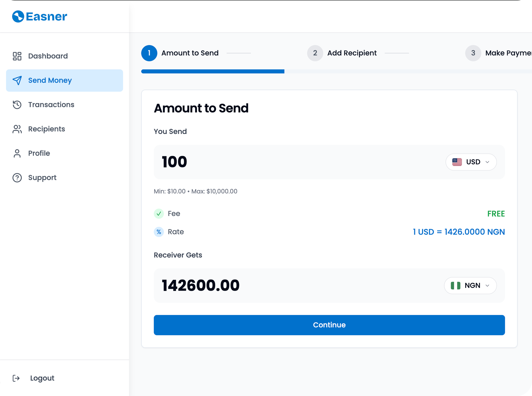Click the Easner logo icon
Viewport: 532px width, 396px height.
coord(17,16)
